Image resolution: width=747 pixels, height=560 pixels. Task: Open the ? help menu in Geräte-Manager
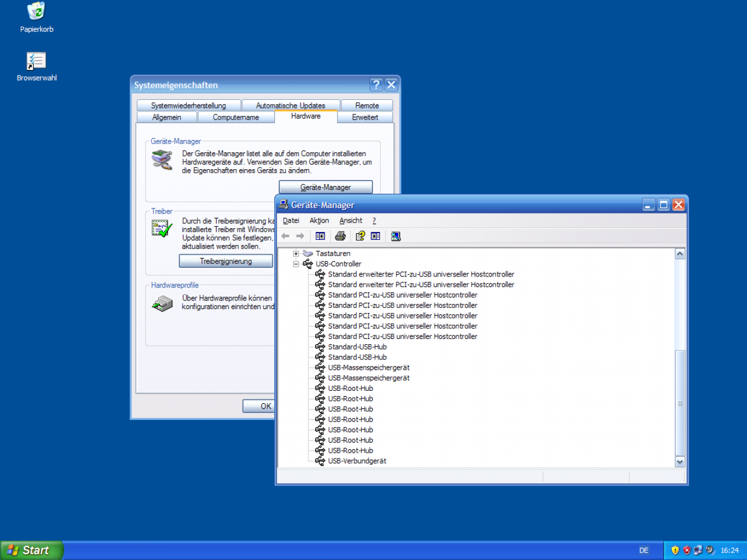374,220
